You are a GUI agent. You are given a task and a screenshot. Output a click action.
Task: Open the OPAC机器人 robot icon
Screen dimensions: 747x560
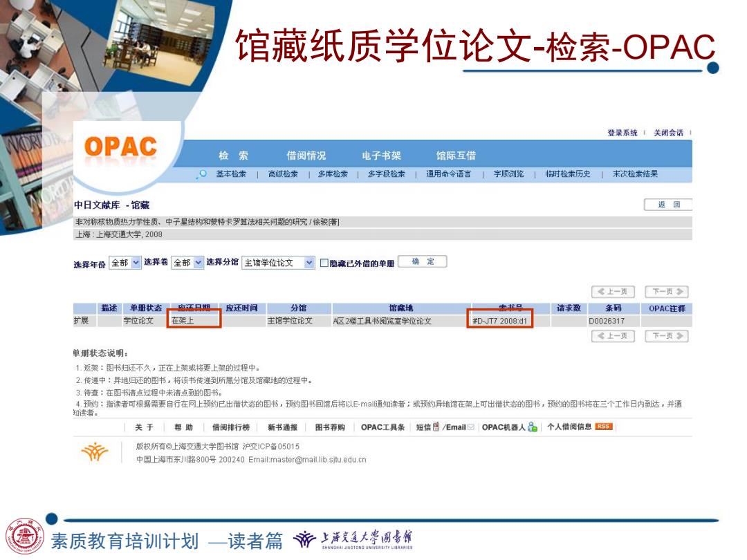click(533, 427)
